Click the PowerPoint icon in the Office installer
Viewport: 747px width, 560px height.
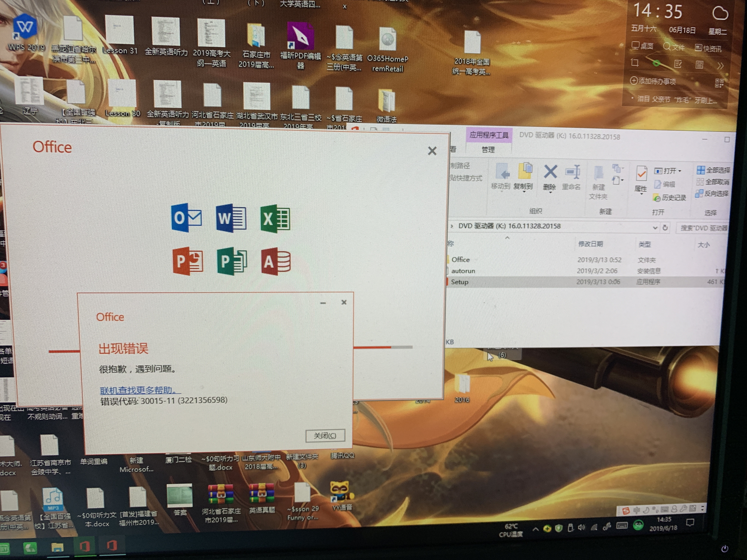tap(188, 261)
